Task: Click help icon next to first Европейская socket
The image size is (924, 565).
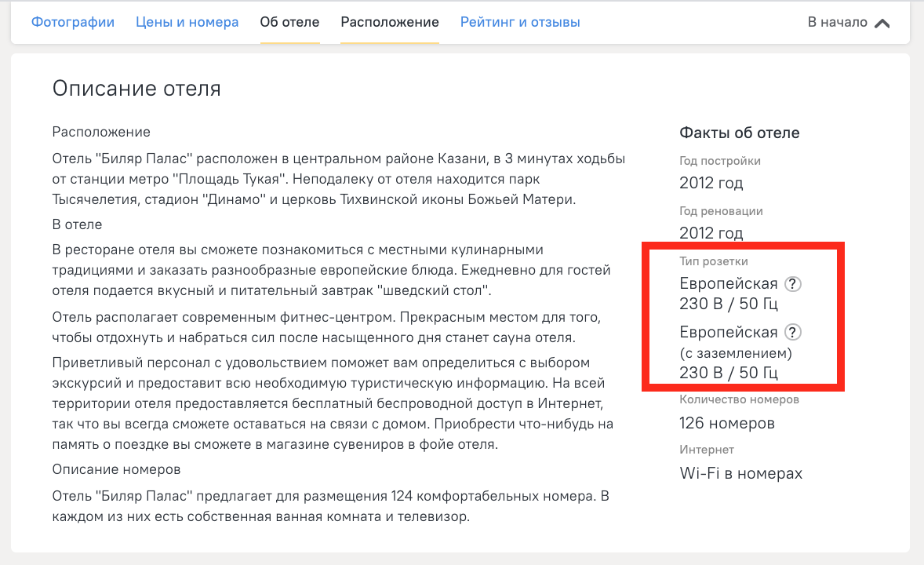Action: [x=793, y=284]
